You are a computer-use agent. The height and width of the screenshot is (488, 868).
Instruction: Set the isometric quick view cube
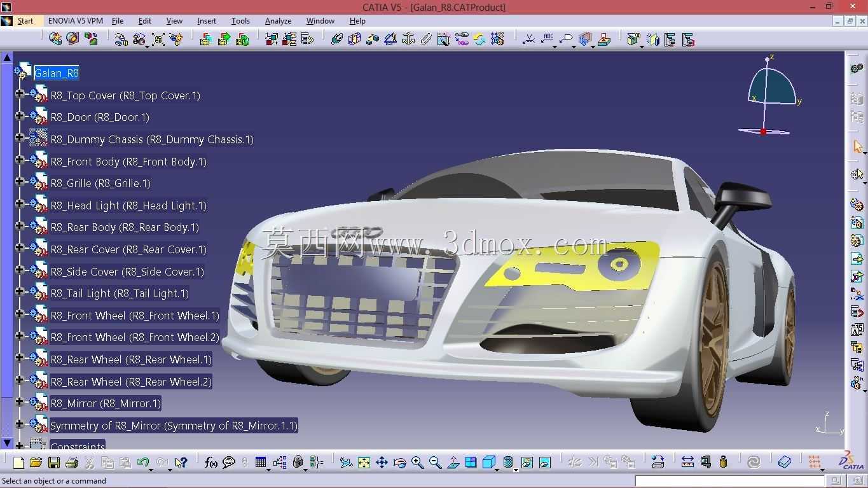click(x=488, y=463)
